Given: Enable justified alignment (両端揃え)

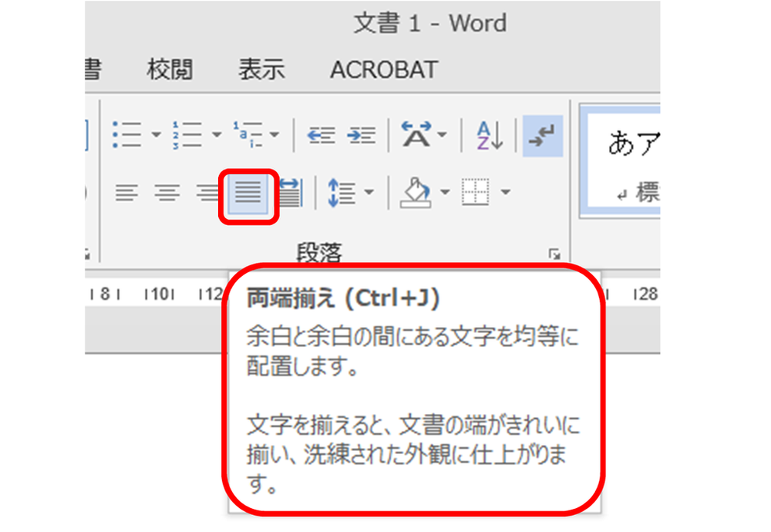Looking at the screenshot, I should [x=247, y=193].
